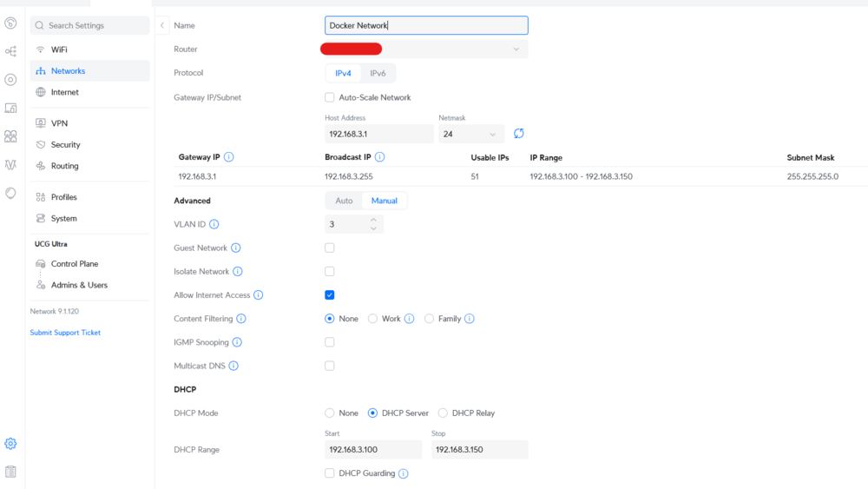The image size is (868, 489).
Task: Open the Netmask 24 dropdown
Action: point(471,134)
